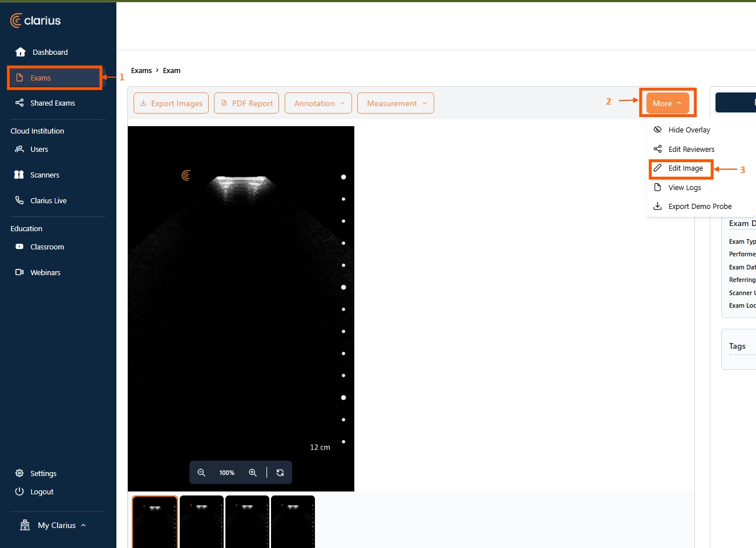Zoom out the ultrasound image

201,473
